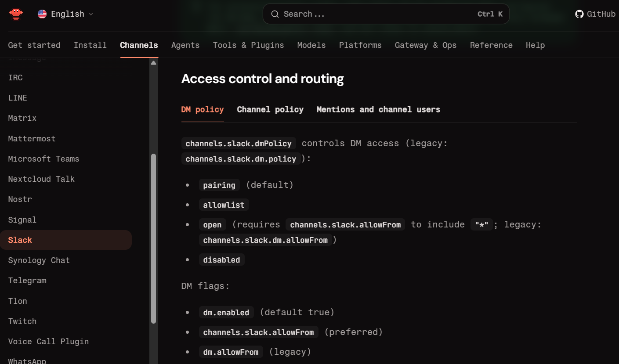
Task: Open the Agents nav item
Action: pos(185,45)
